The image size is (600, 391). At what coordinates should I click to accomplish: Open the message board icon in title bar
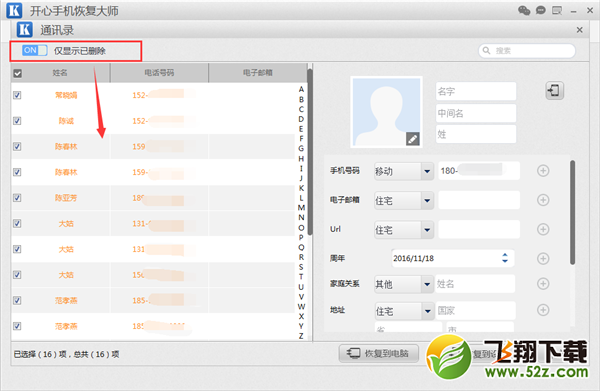point(557,10)
